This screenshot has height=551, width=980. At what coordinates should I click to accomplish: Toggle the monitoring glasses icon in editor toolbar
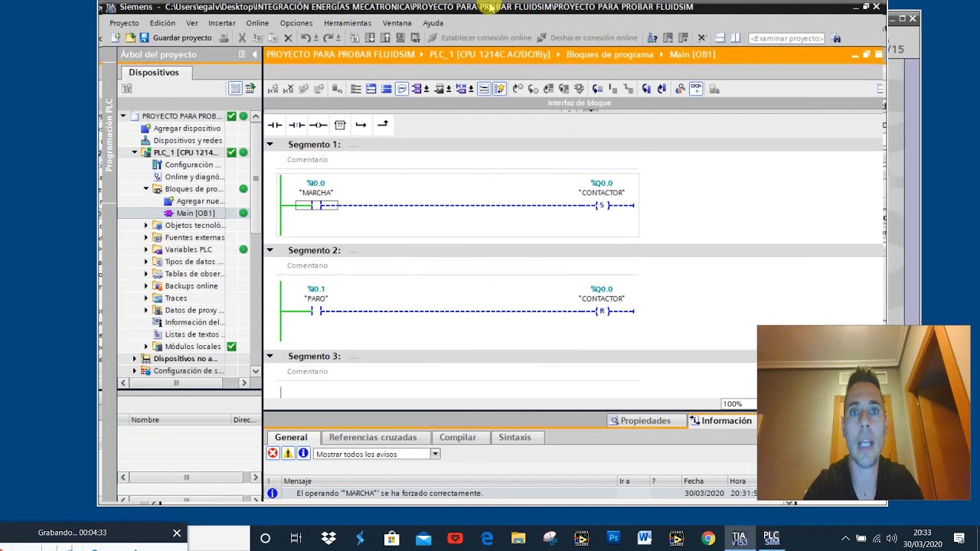pos(696,89)
